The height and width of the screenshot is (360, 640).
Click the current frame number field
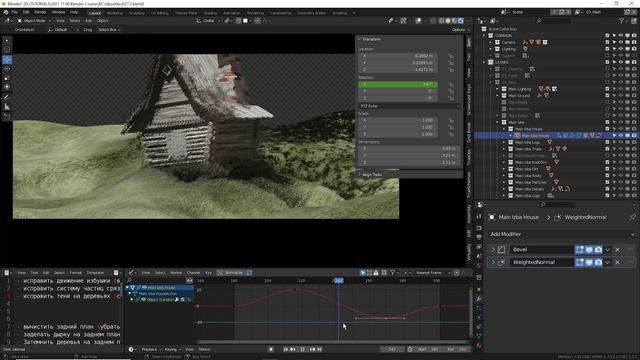tap(392, 349)
